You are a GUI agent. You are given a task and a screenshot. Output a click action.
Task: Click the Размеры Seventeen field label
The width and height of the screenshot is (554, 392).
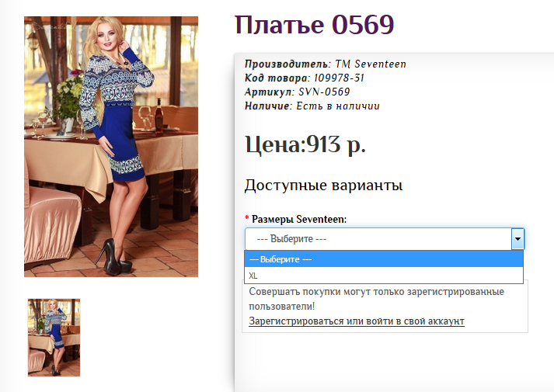299,220
